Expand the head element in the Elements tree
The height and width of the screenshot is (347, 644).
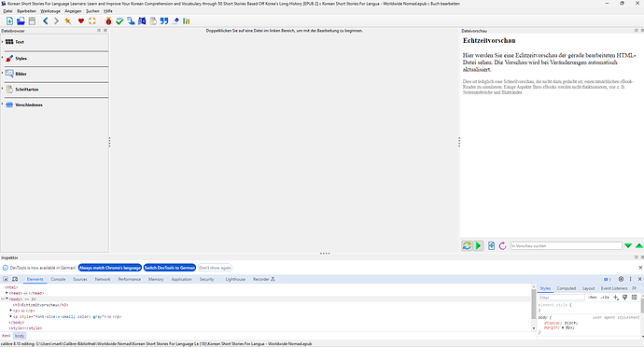(x=7, y=293)
